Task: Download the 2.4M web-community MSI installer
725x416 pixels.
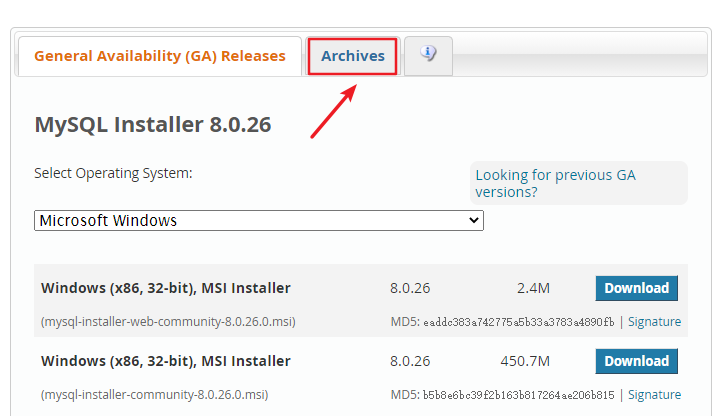Action: coord(636,288)
